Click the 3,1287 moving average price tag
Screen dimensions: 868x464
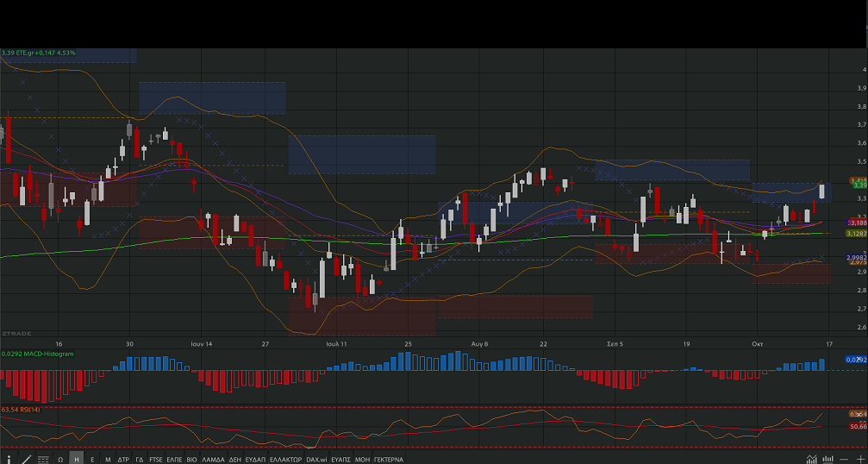point(857,234)
